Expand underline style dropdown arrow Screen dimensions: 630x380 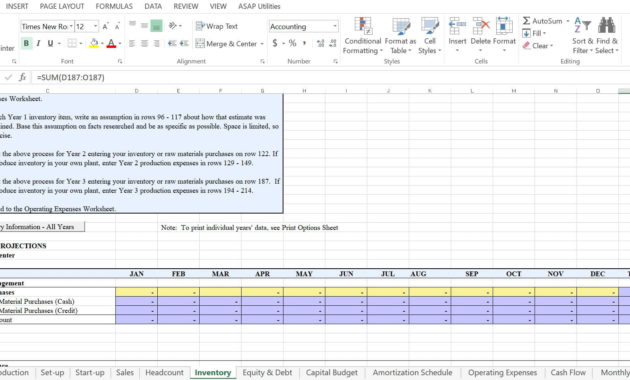59,43
